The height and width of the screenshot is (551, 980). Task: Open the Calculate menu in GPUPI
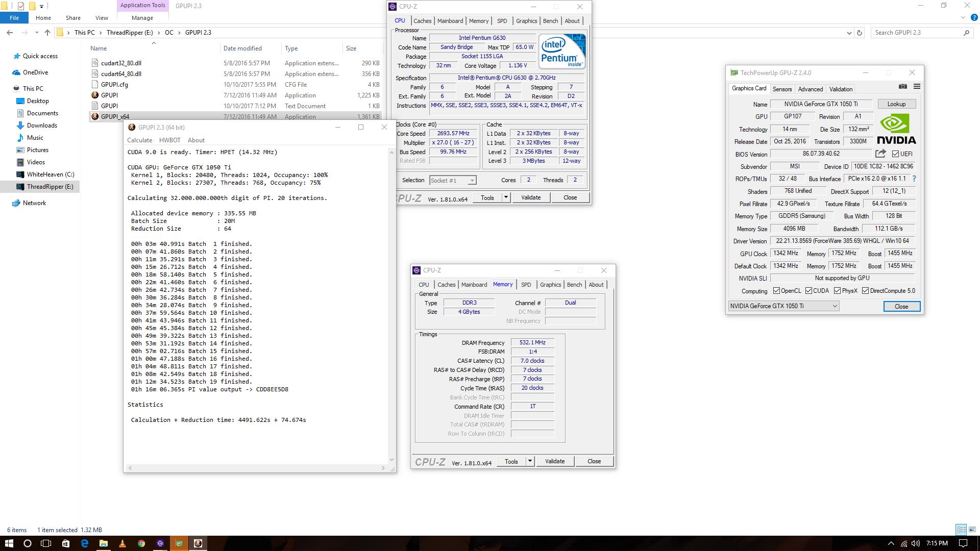[139, 140]
